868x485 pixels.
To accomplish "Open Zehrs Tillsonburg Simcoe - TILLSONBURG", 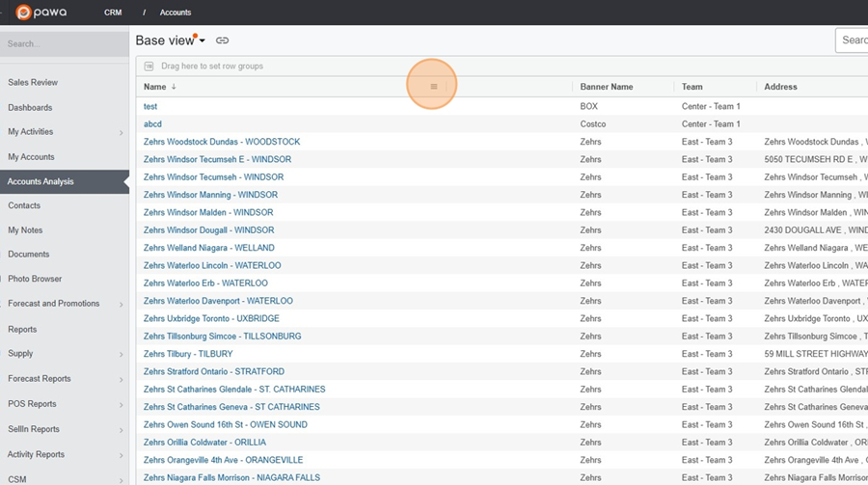I will click(223, 337).
